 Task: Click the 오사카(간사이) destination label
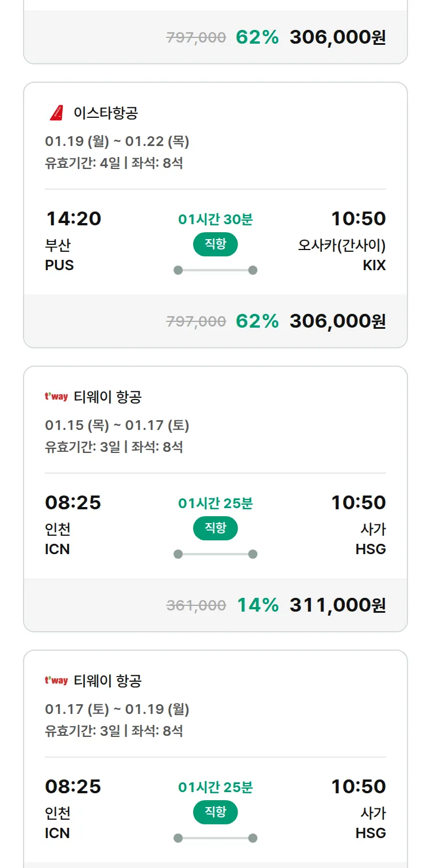tap(342, 245)
